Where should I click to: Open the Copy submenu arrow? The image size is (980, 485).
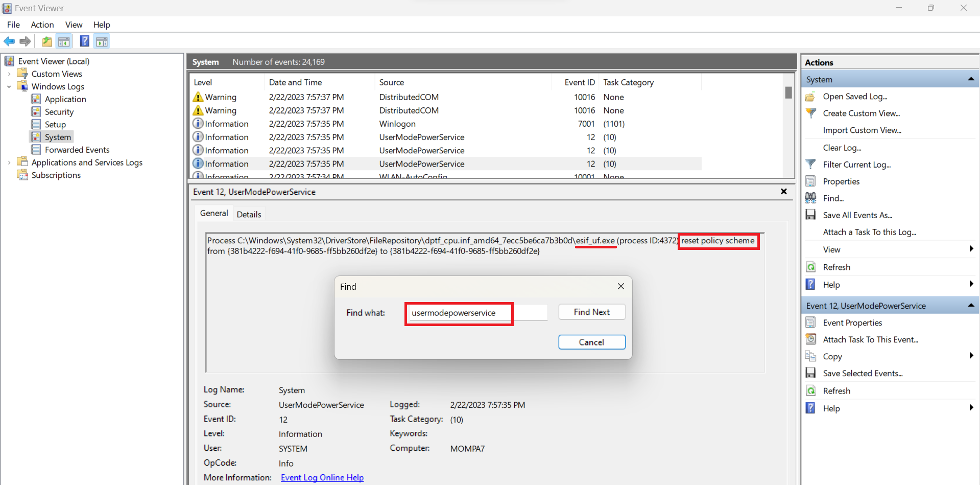[x=971, y=356]
